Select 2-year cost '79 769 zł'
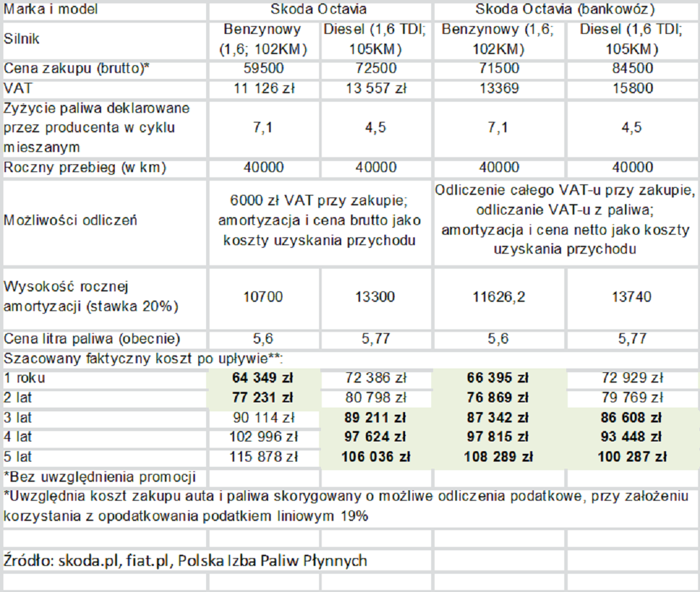The width and height of the screenshot is (700, 592). (x=632, y=398)
